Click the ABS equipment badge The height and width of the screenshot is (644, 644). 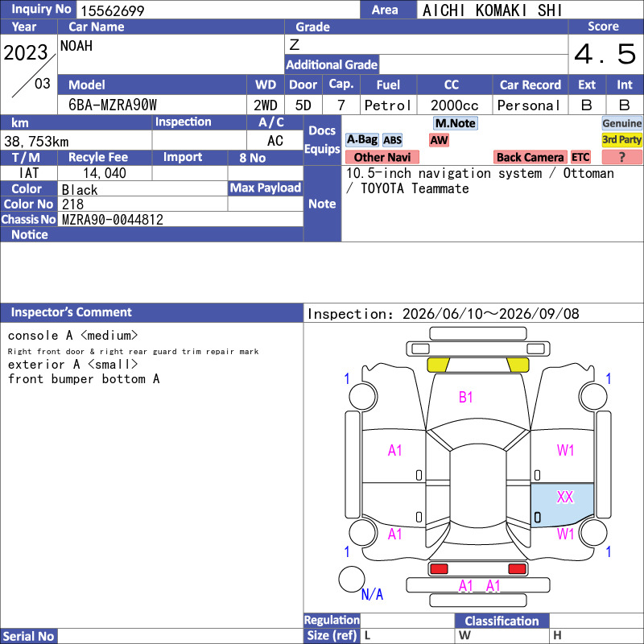pos(392,140)
